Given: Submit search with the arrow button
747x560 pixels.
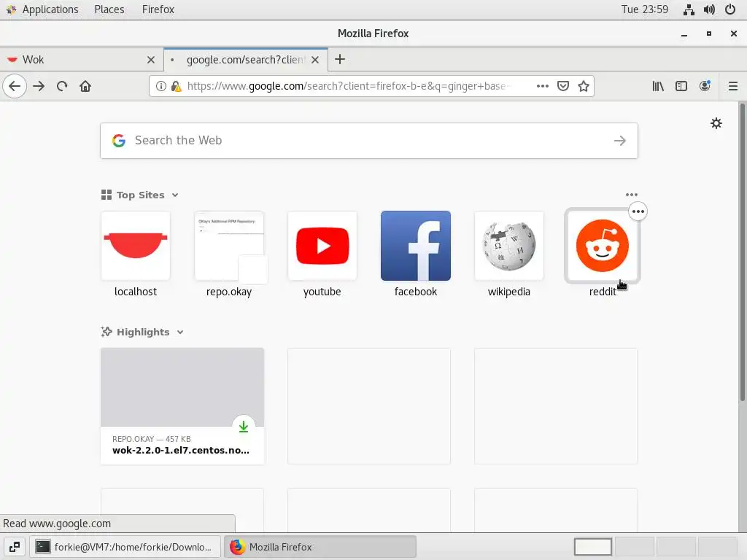Looking at the screenshot, I should point(620,141).
